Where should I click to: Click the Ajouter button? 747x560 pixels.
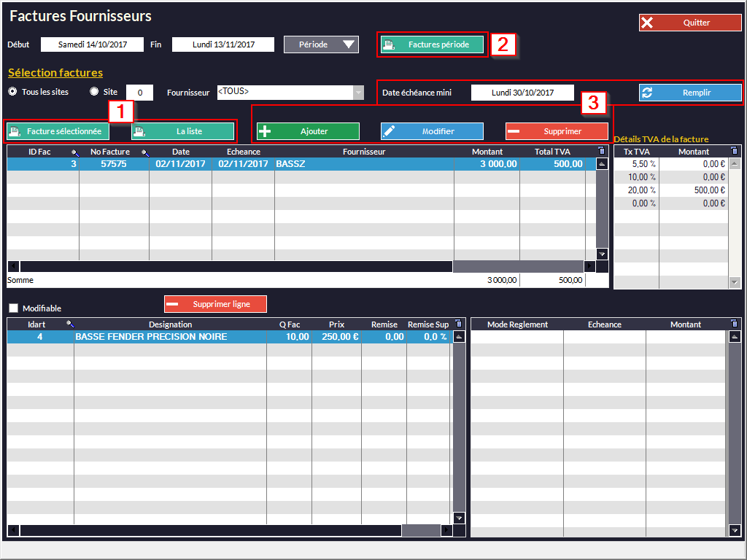click(x=308, y=131)
